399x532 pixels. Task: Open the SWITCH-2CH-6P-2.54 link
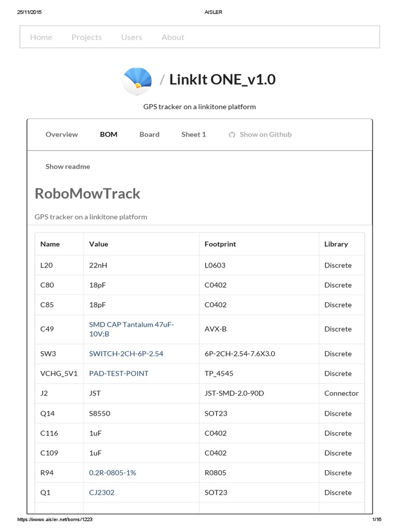(126, 353)
